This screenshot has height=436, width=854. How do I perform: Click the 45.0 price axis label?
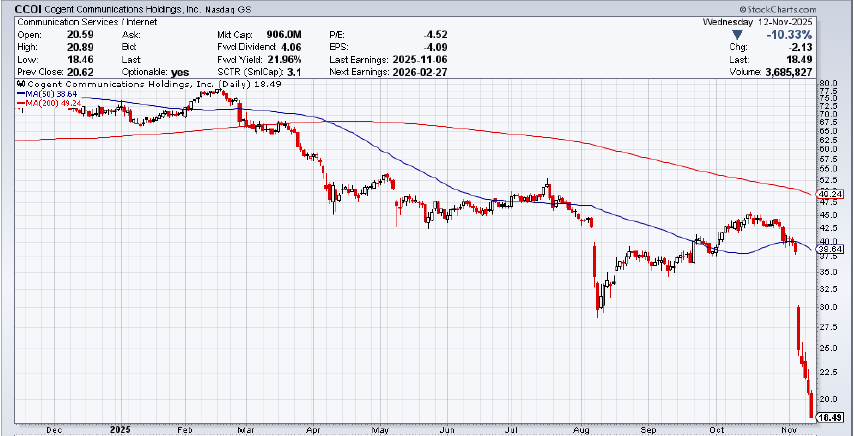(x=826, y=214)
